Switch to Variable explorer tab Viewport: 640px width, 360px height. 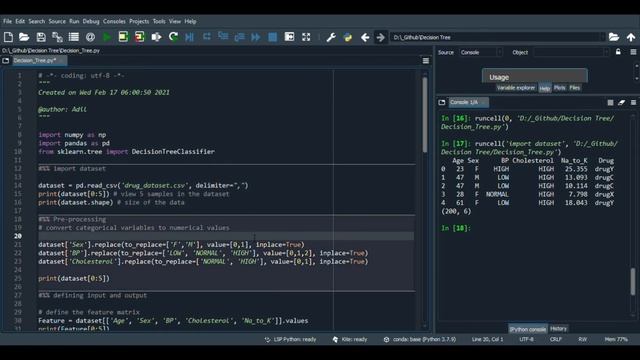[x=516, y=88]
